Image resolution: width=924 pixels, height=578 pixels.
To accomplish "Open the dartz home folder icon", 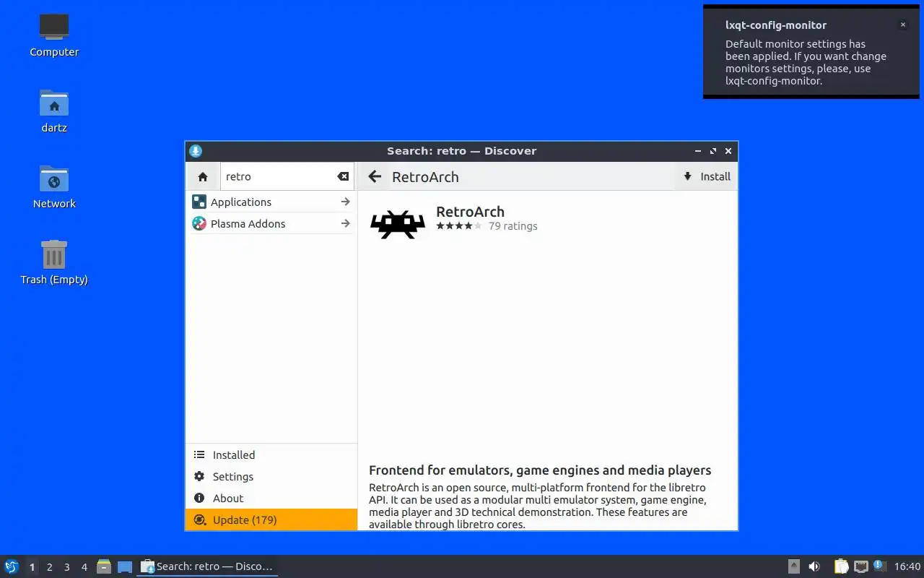I will tap(54, 111).
